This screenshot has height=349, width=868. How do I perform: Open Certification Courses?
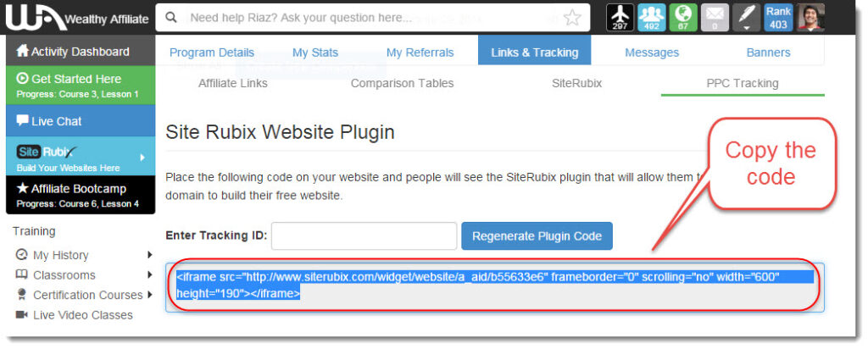88,295
